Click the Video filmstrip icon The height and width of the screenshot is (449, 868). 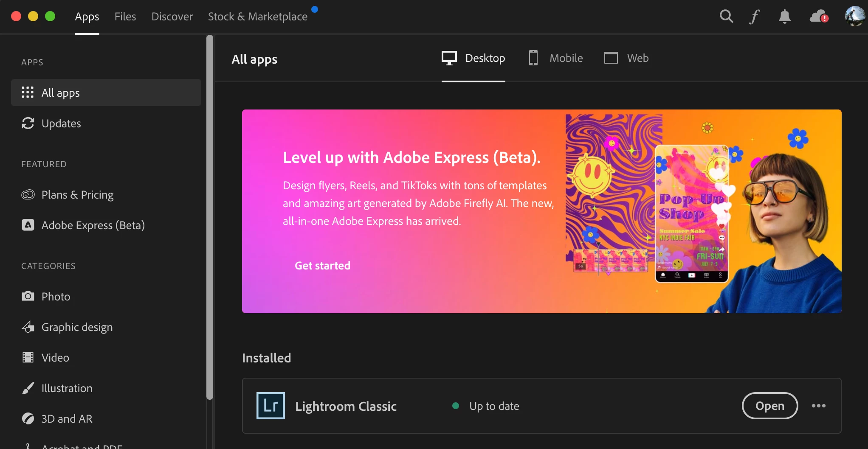tap(28, 357)
